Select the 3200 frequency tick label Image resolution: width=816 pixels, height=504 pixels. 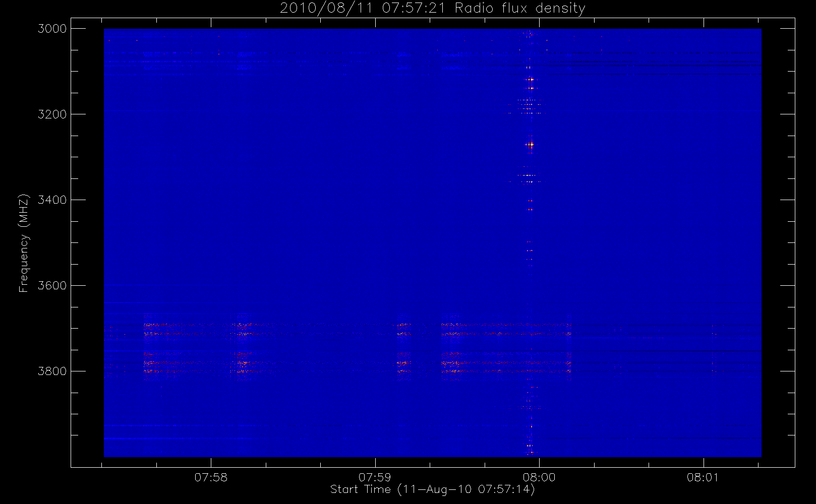tap(52, 114)
